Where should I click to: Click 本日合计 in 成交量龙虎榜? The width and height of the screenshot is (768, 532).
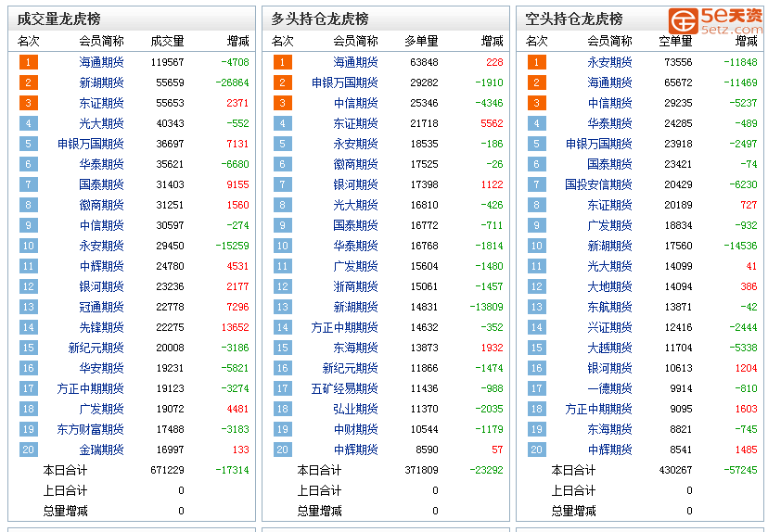(x=65, y=470)
